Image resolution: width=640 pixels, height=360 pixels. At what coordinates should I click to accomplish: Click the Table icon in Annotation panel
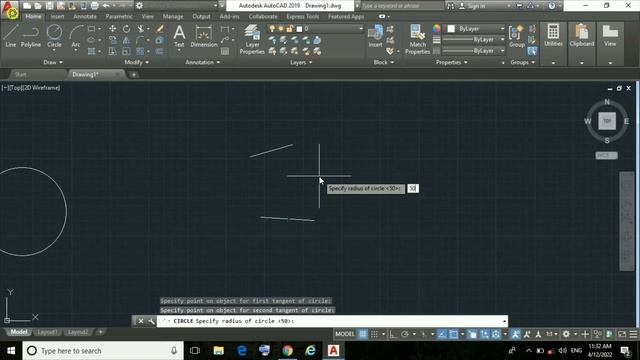[x=225, y=51]
